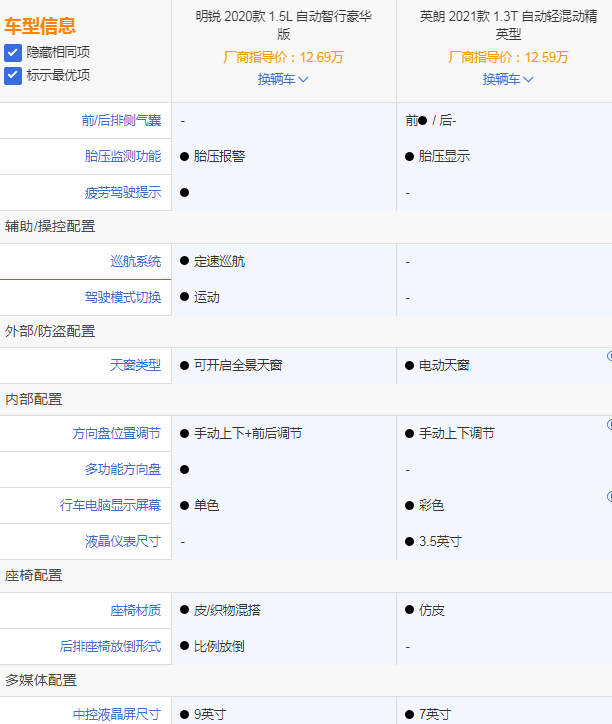Click the 胎压监测功能 label link
Viewport: 612px width, 724px height.
[123, 156]
